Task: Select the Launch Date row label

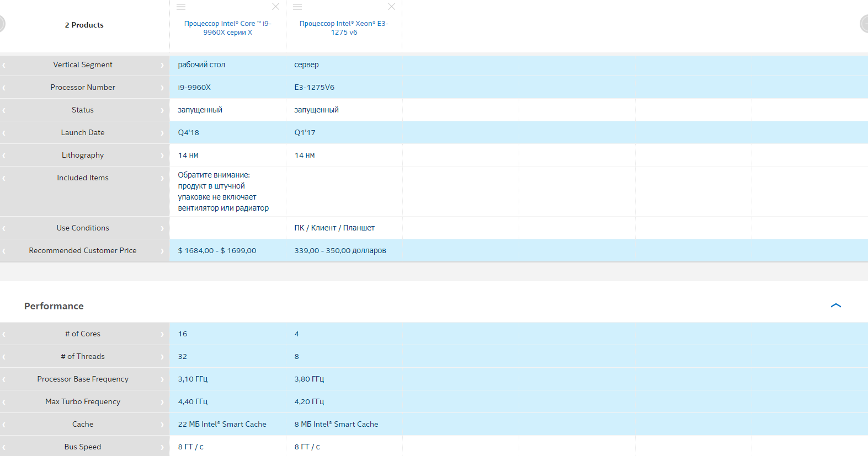Action: (83, 132)
